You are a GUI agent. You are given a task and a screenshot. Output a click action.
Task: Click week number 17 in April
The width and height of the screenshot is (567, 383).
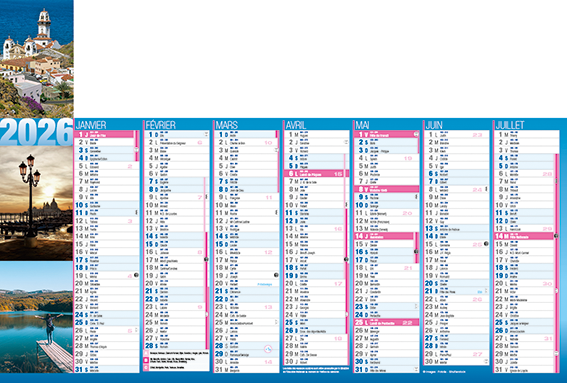[338, 284]
